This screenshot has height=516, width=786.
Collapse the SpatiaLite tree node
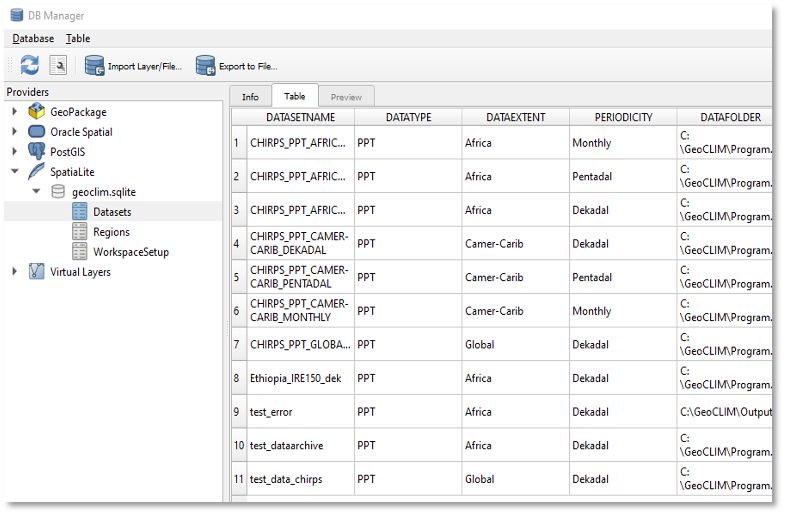click(x=14, y=172)
